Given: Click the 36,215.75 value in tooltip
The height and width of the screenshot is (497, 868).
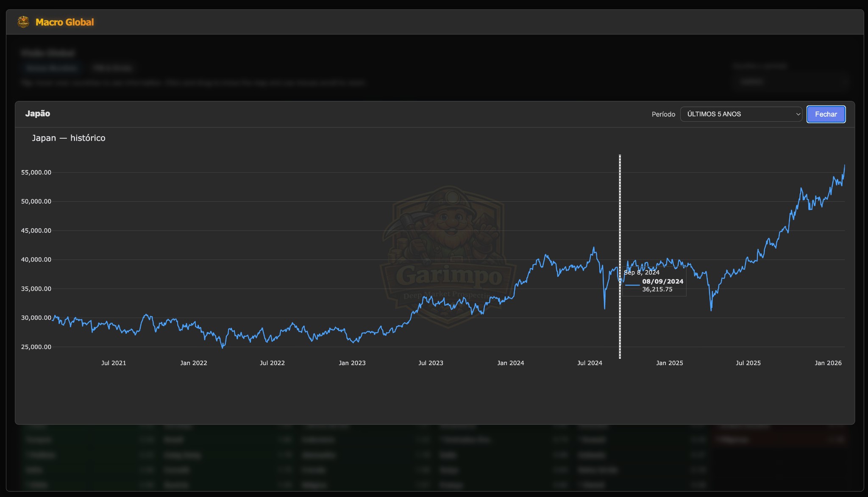Looking at the screenshot, I should pyautogui.click(x=657, y=289).
